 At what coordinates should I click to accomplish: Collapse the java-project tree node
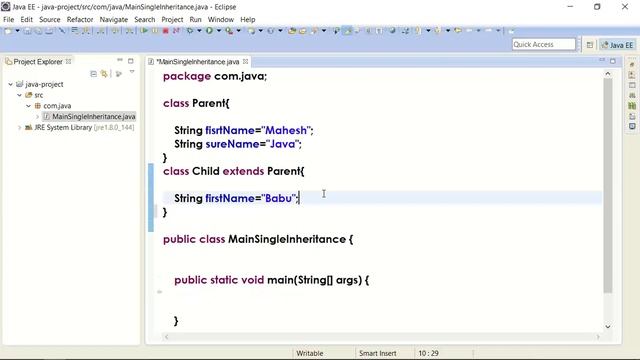tap(11, 84)
